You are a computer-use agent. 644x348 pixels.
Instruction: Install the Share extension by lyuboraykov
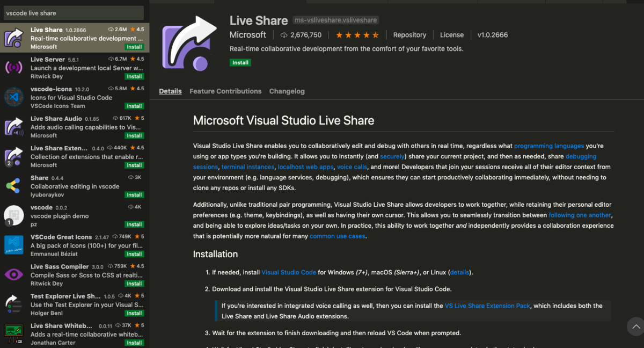pyautogui.click(x=134, y=194)
